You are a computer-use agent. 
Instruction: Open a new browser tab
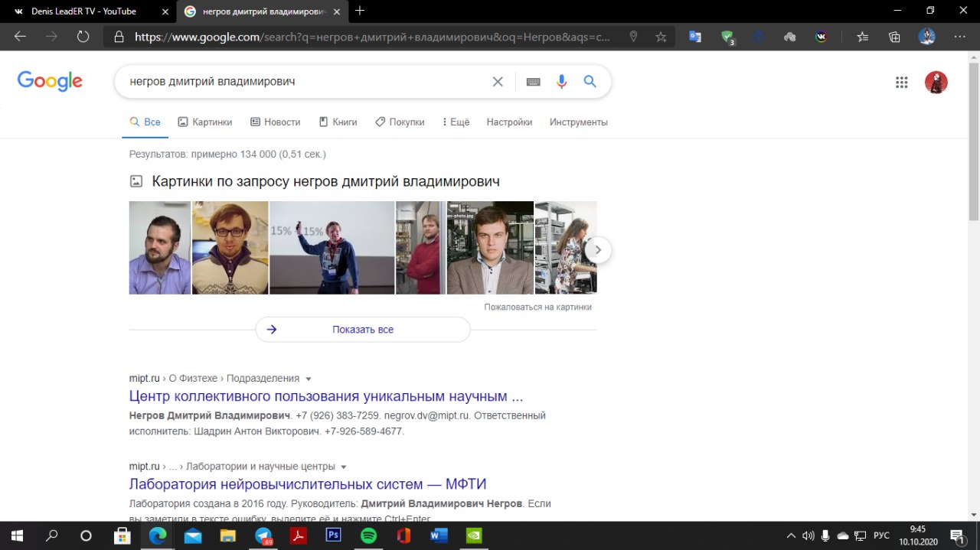point(360,11)
